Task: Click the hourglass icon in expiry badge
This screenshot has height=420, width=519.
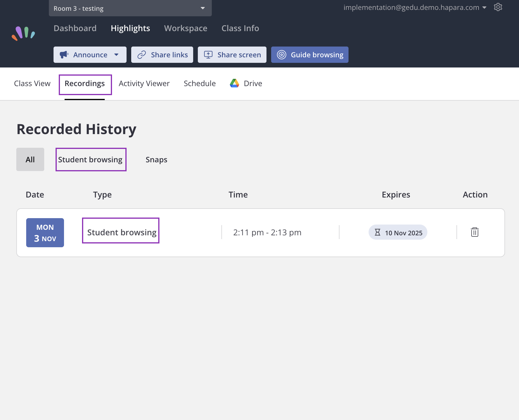Action: tap(378, 232)
